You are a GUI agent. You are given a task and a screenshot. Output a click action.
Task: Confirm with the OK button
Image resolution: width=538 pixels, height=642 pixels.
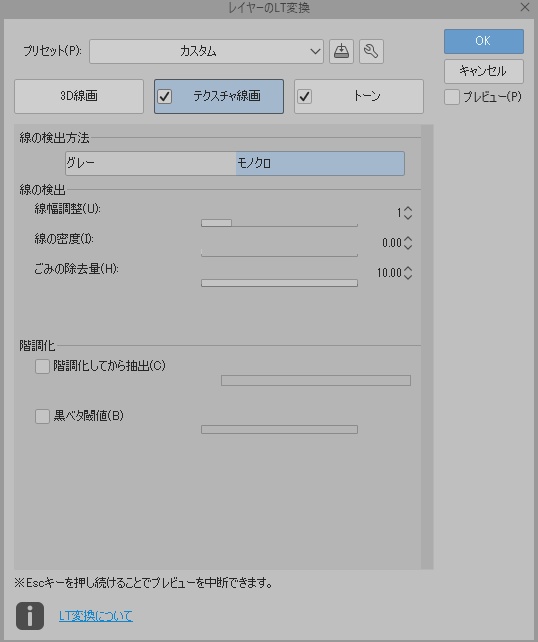(x=484, y=41)
